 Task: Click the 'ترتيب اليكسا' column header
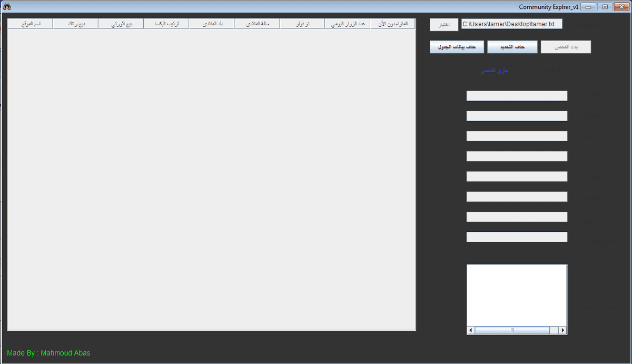(x=166, y=24)
